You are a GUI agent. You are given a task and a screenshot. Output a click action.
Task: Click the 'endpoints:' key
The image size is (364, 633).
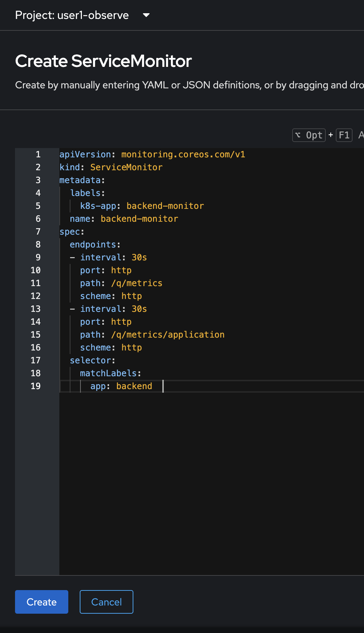(x=95, y=245)
